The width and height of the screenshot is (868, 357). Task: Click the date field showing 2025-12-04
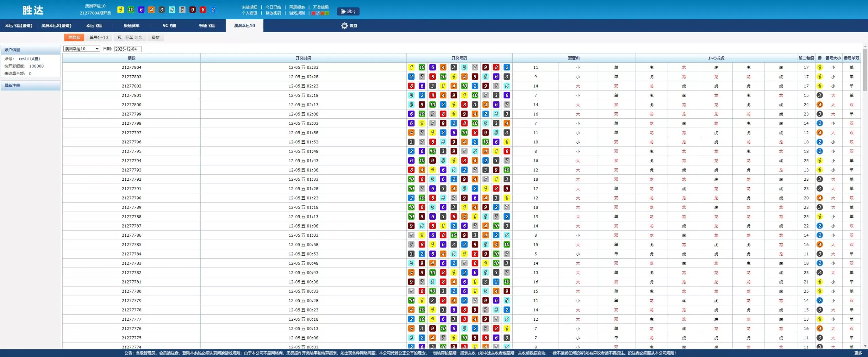[x=127, y=49]
